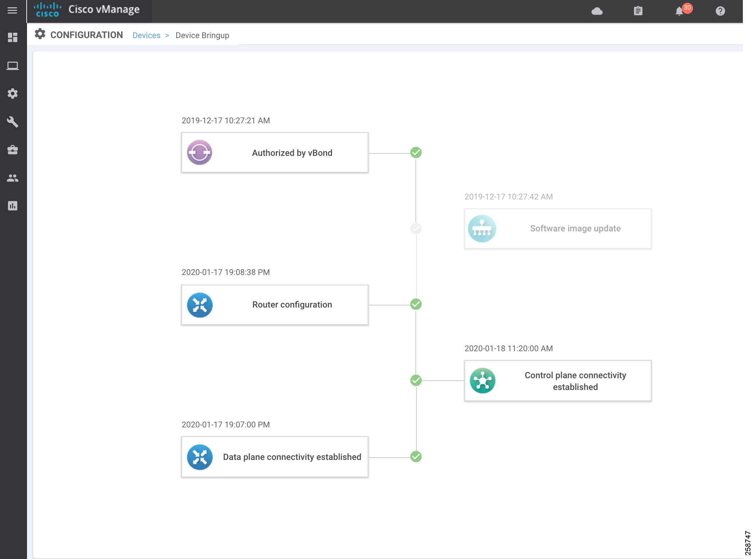Screen dimensions: 756x559
Task: Click timestamp 2019-12-17 10:27:21 AM
Action: pos(226,121)
